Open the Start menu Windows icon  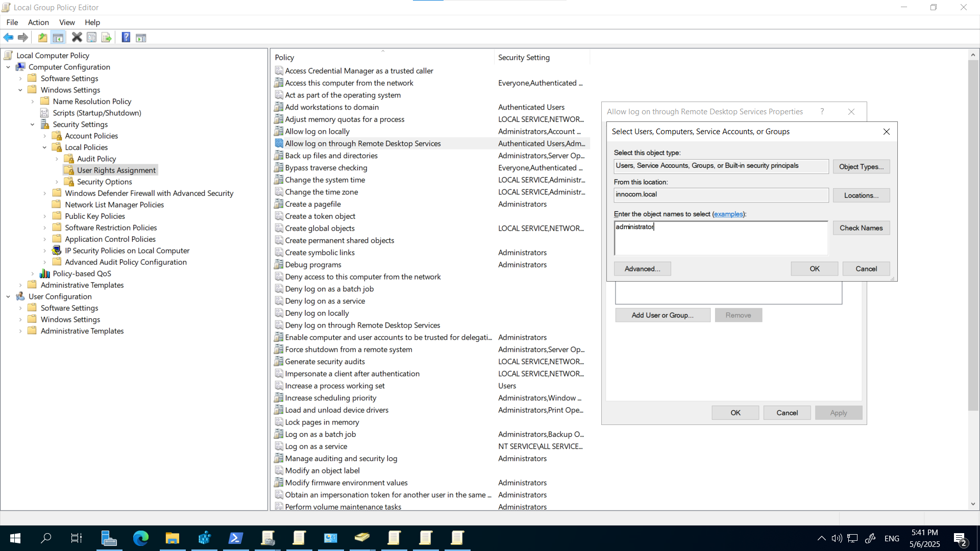(x=15, y=538)
